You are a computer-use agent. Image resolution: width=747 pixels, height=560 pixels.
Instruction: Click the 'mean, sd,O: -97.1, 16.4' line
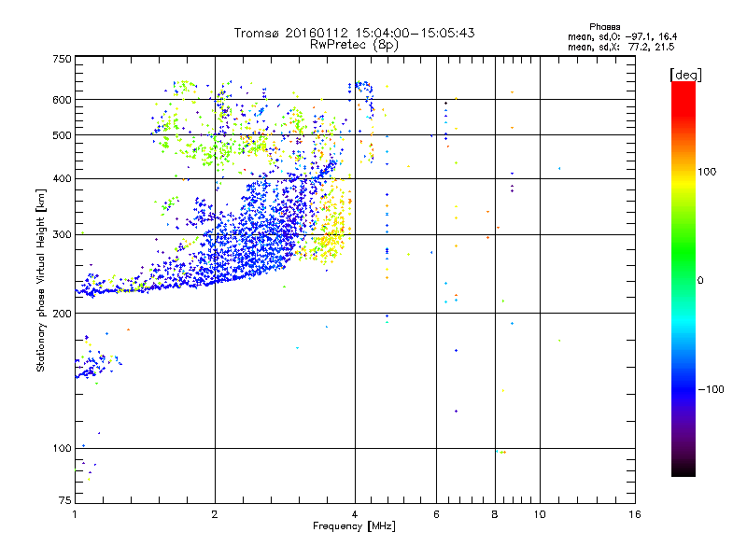(622, 36)
